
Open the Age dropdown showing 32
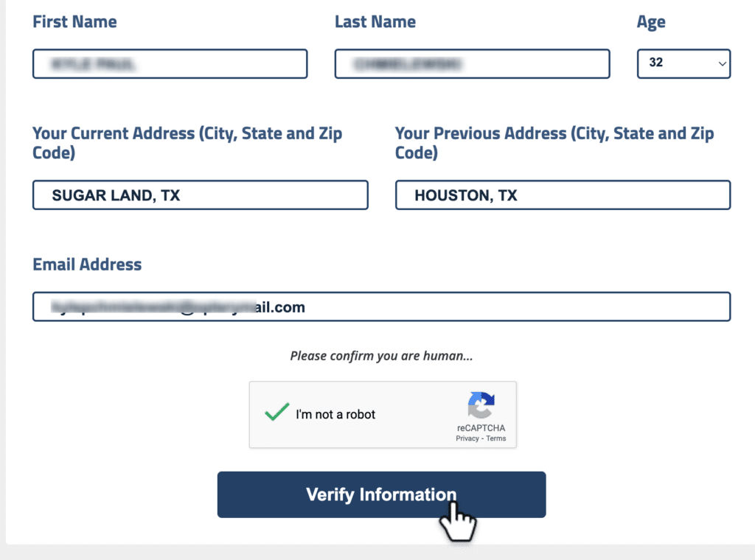pyautogui.click(x=683, y=63)
